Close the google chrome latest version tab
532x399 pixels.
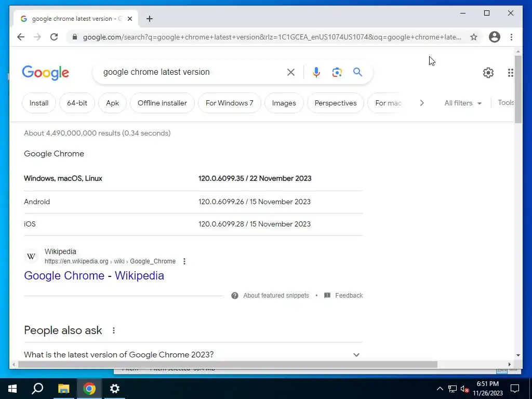tap(129, 19)
